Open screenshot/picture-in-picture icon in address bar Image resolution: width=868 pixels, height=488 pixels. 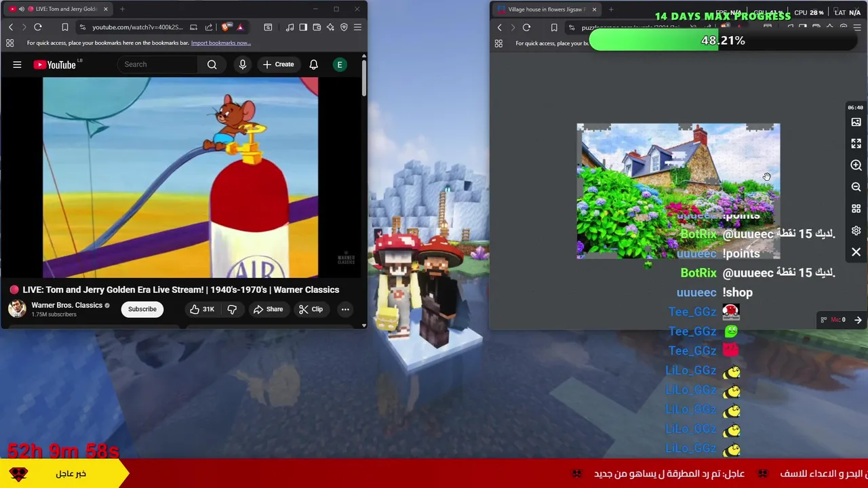(x=193, y=27)
